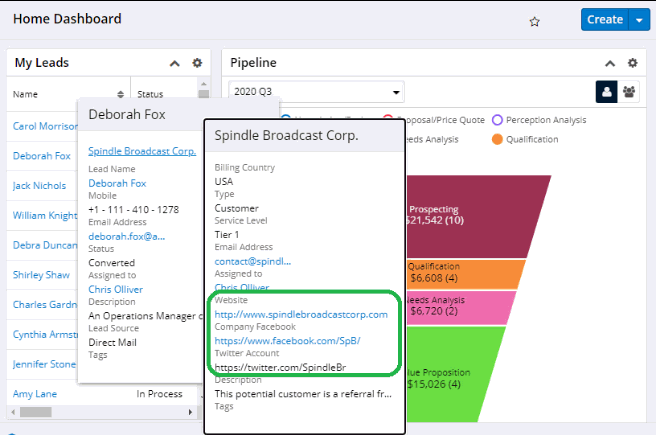Image resolution: width=656 pixels, height=435 pixels.
Task: Open lead Amy Lane
Action: [35, 394]
